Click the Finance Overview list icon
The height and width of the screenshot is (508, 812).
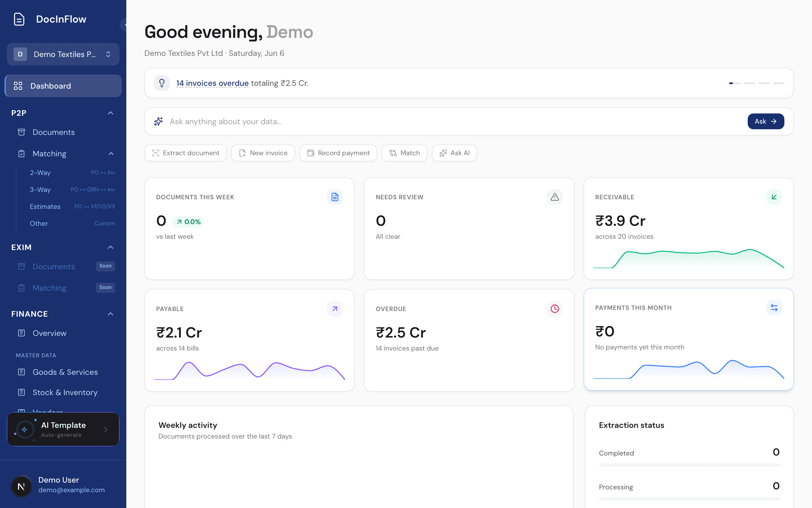point(21,333)
